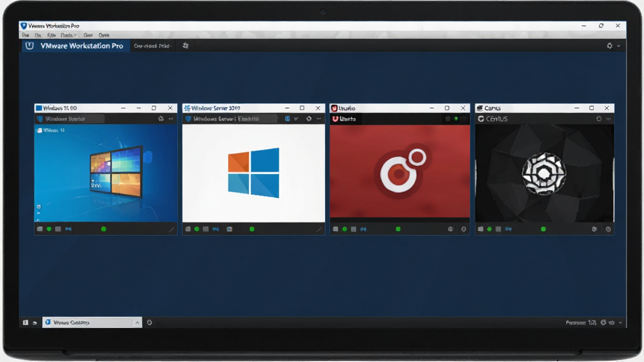The image size is (644, 362).
Task: Click the gray disk icon in the CentOS status bar
Action: (x=480, y=229)
